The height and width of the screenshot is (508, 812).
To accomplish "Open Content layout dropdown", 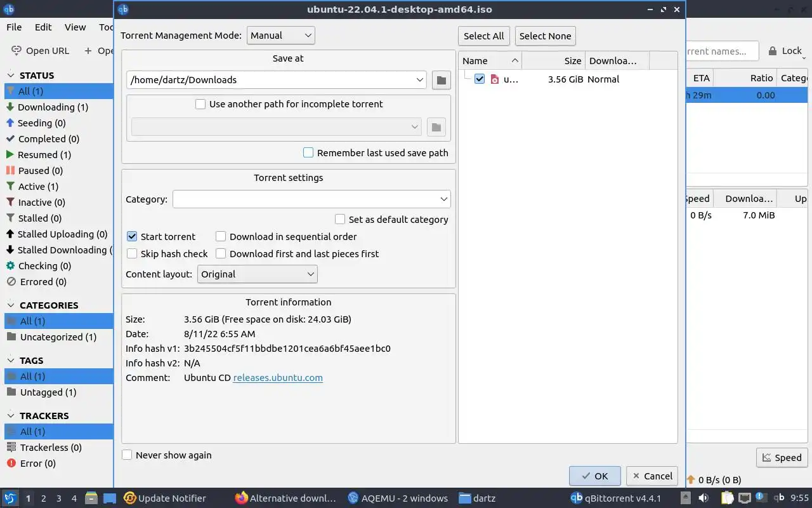I will 258,274.
